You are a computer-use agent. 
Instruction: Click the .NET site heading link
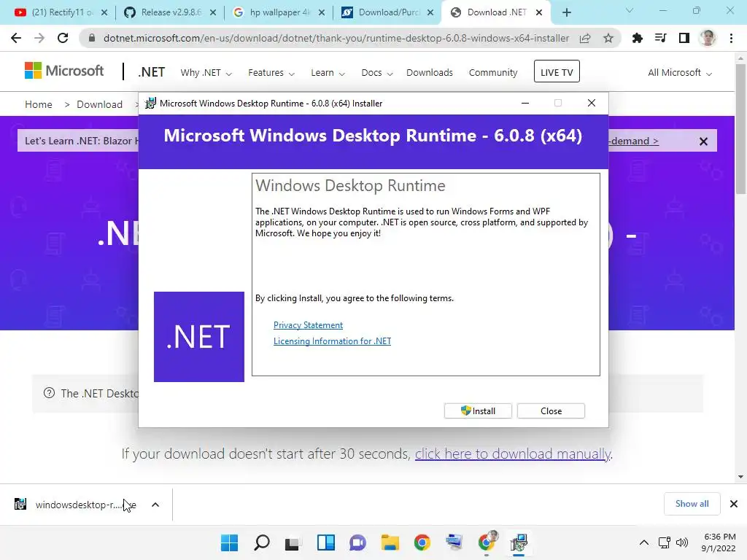(152, 72)
